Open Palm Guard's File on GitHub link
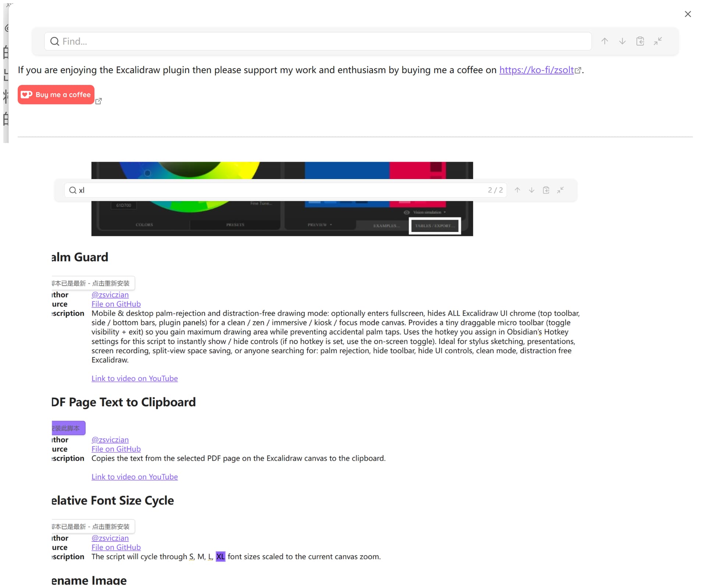 tap(116, 304)
